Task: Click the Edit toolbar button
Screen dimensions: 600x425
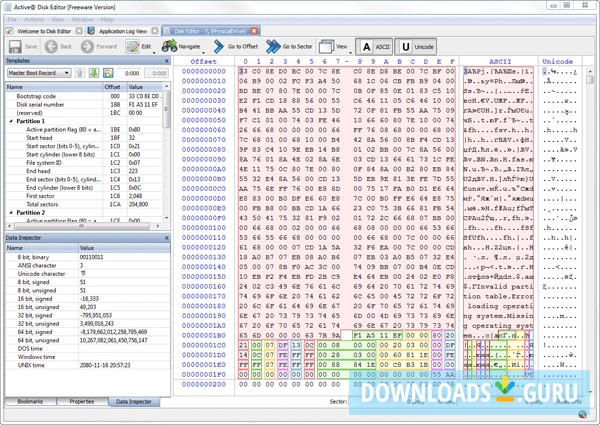Action: tap(139, 46)
